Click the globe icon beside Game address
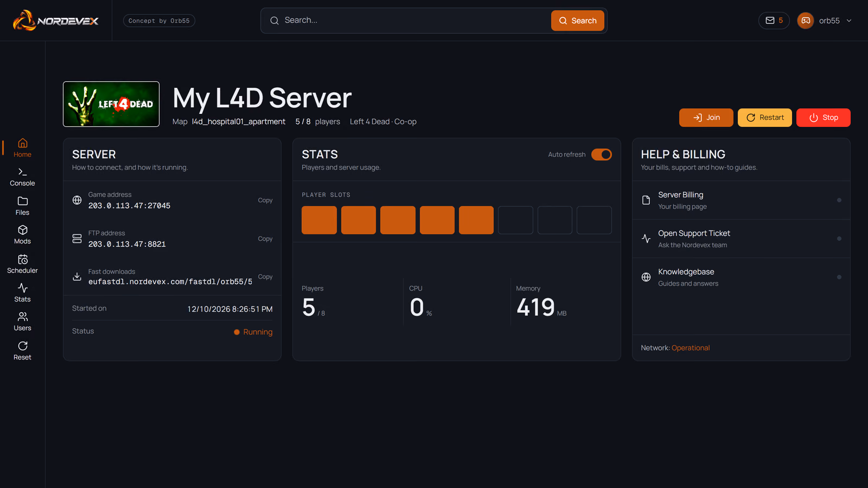 tap(77, 200)
